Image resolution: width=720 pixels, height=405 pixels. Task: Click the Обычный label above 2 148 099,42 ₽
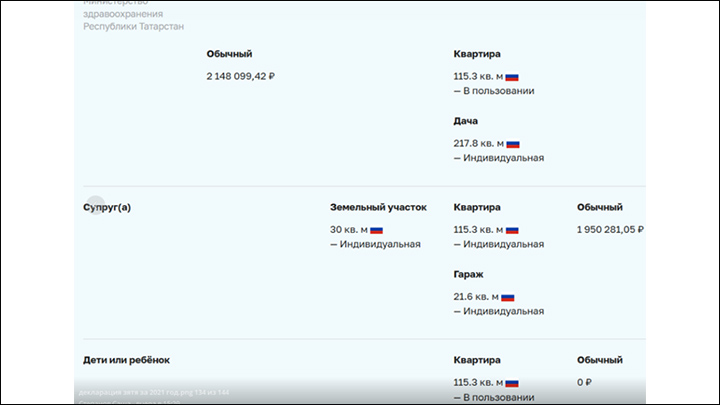(x=229, y=54)
